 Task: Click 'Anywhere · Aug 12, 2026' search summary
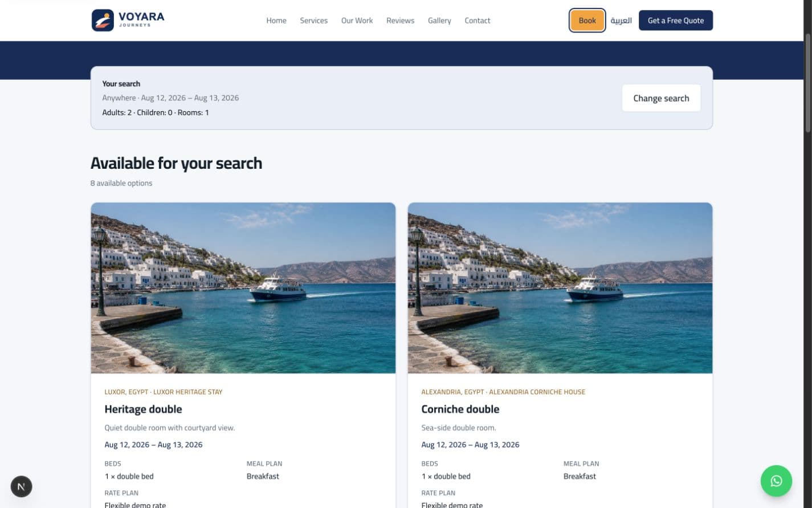pos(170,98)
